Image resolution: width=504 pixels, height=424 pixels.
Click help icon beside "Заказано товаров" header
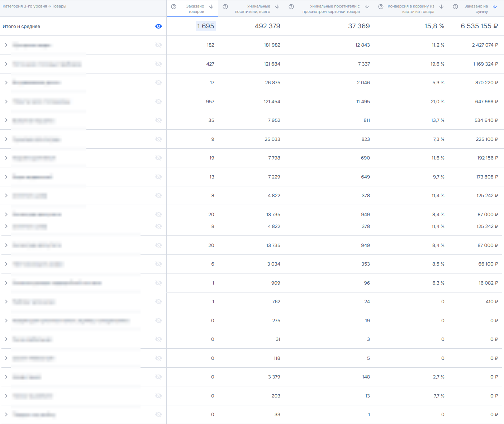(173, 7)
